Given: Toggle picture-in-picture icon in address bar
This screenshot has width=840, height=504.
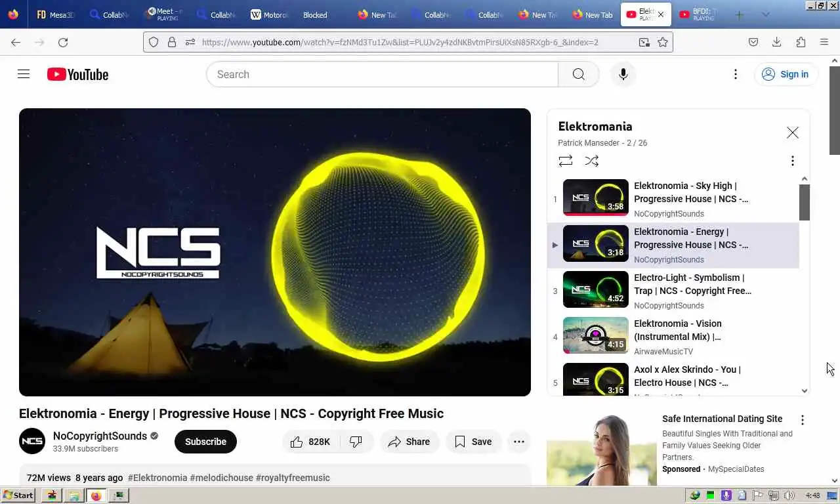Looking at the screenshot, I should (x=644, y=42).
